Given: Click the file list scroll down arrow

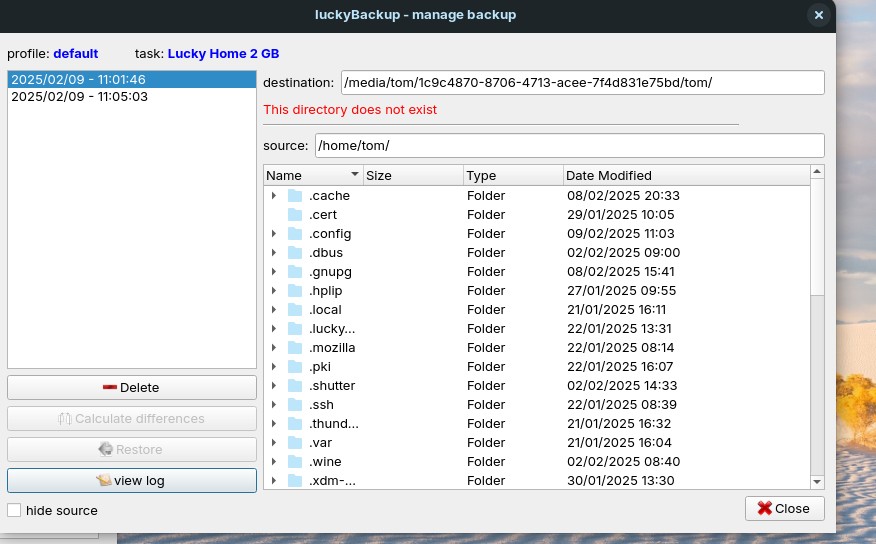Looking at the screenshot, I should 817,481.
